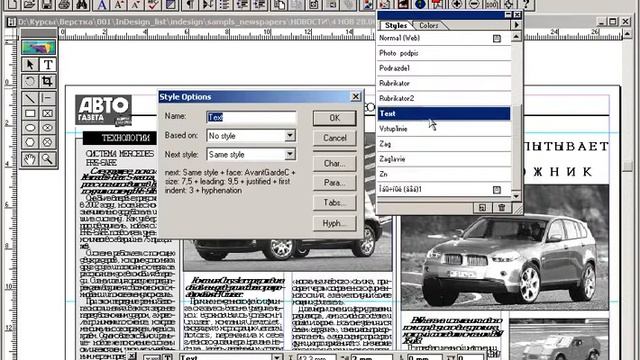The image size is (640, 360).
Task: Select the Zag style
Action: 444,144
